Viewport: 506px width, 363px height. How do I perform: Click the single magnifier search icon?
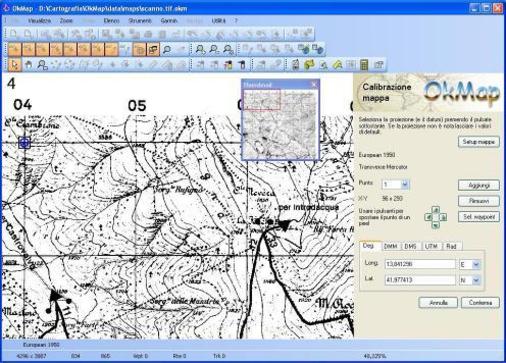point(166,49)
